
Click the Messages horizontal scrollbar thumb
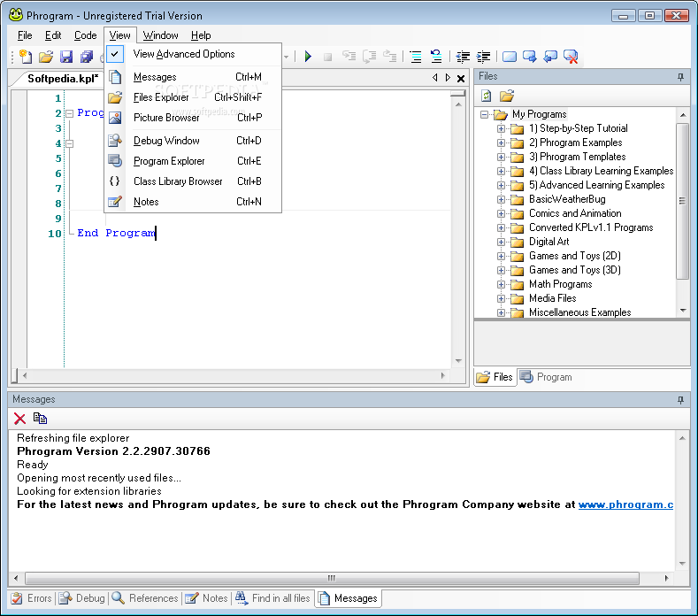pyautogui.click(x=332, y=578)
